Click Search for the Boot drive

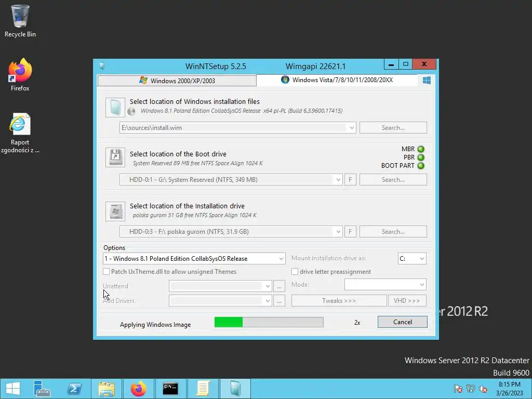tap(393, 180)
